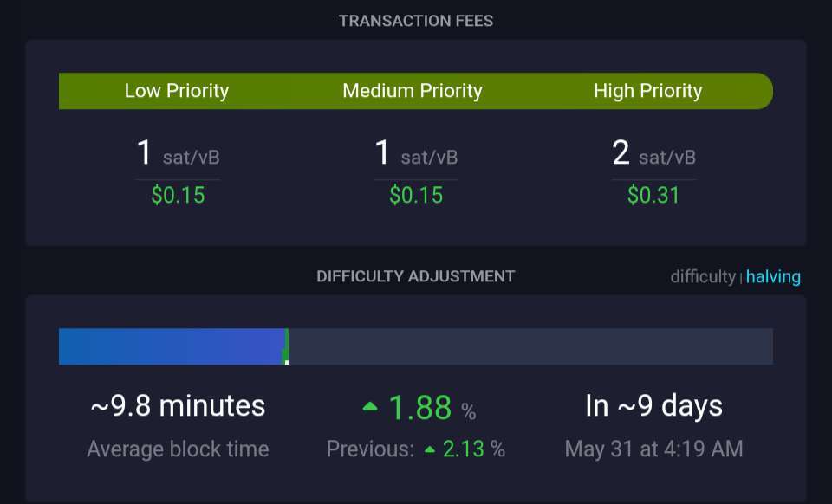
Task: Open the DIFFICULTY ADJUSTMENT heading
Action: click(415, 276)
